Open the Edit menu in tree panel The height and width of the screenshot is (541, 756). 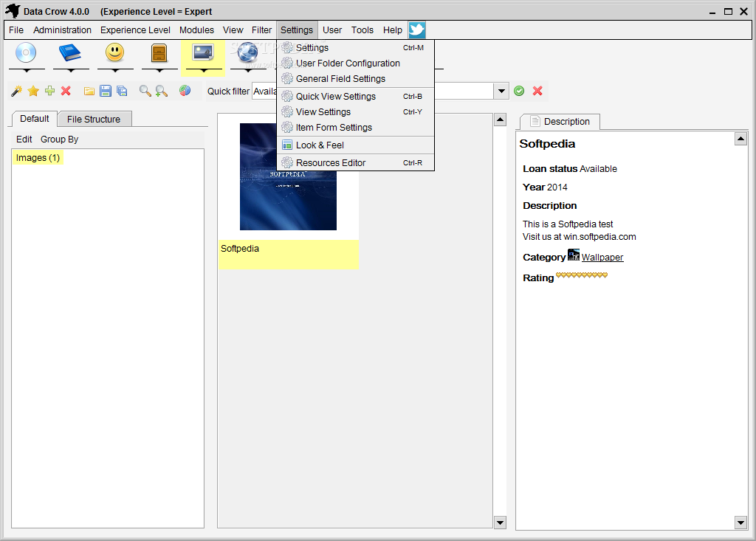click(x=24, y=139)
